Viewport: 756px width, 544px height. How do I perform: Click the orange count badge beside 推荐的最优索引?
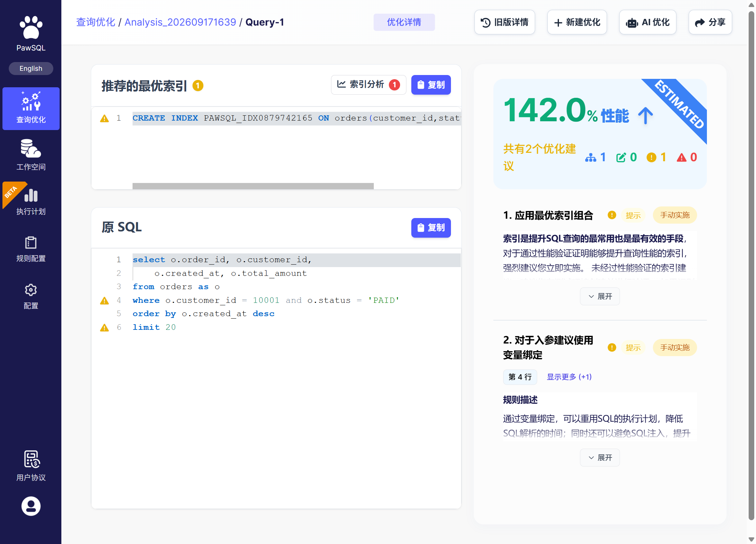(x=198, y=86)
